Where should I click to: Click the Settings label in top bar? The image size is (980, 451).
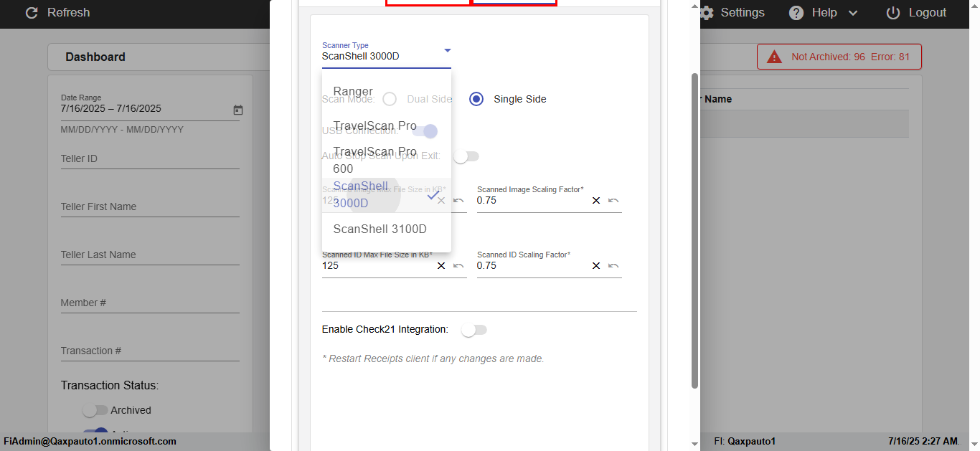click(743, 13)
